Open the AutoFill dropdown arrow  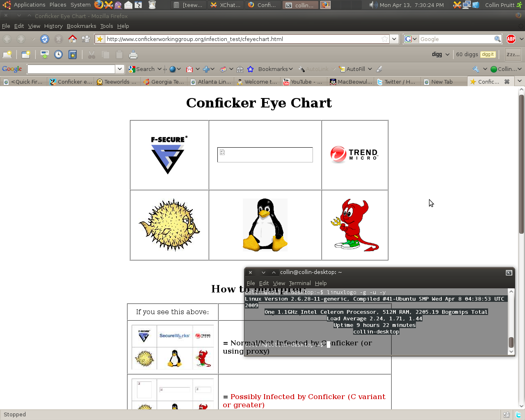pos(370,69)
